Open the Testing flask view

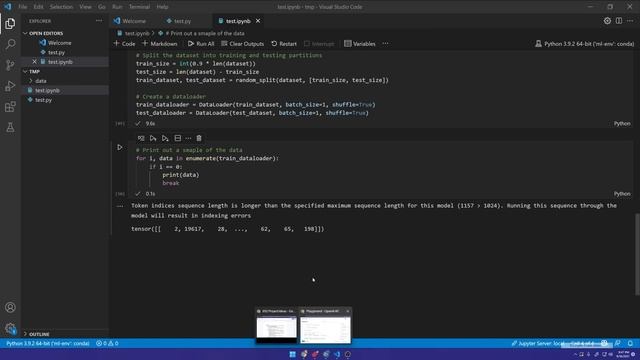coord(10,127)
